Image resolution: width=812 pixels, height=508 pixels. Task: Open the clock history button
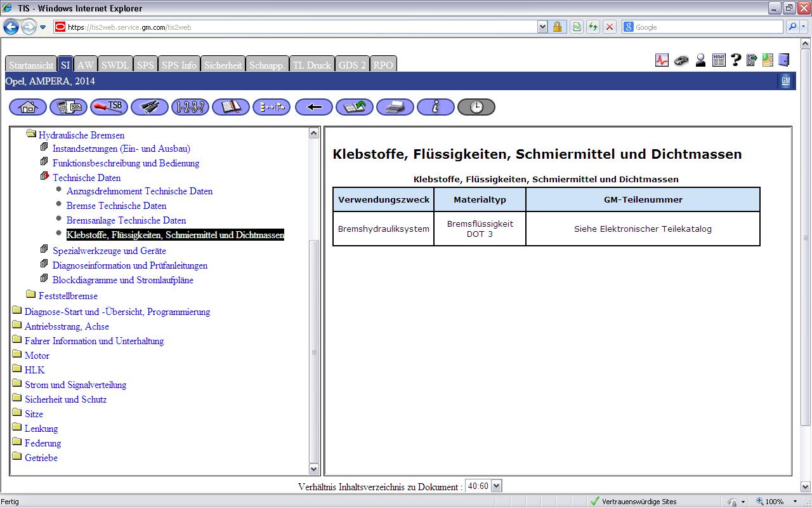point(476,107)
